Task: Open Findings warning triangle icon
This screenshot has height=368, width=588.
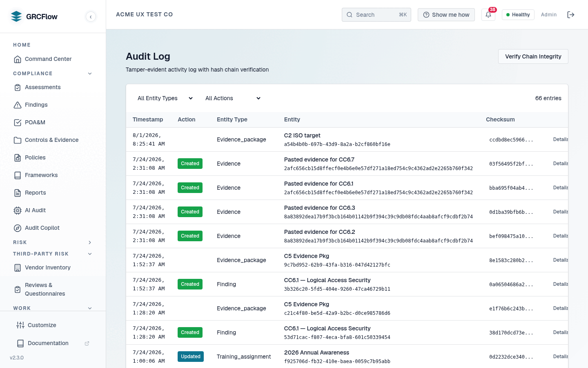Action: [x=18, y=105]
